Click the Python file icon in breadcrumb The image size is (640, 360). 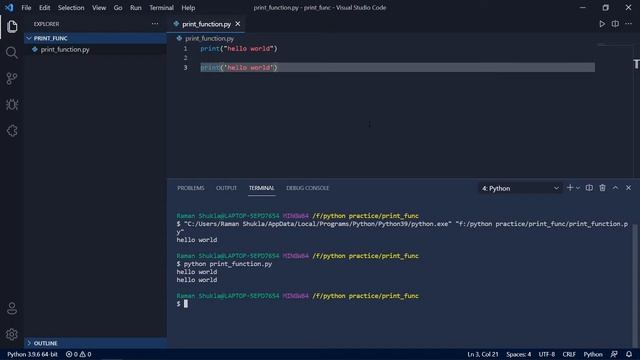click(179, 38)
